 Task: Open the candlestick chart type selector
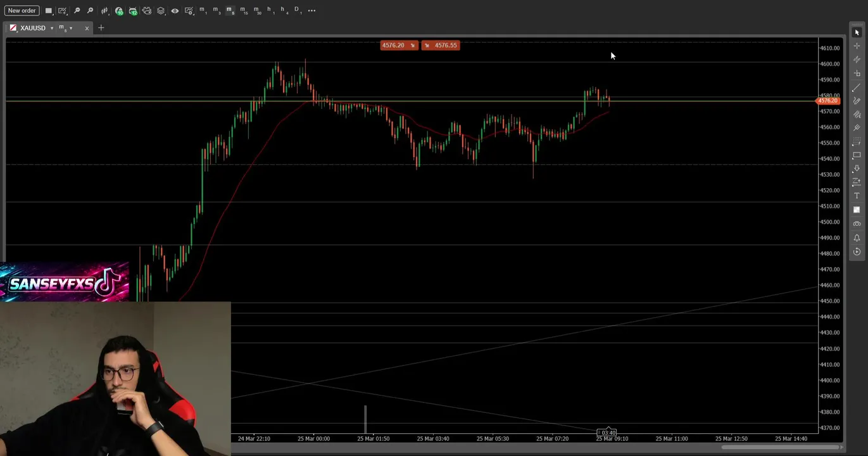(x=104, y=11)
